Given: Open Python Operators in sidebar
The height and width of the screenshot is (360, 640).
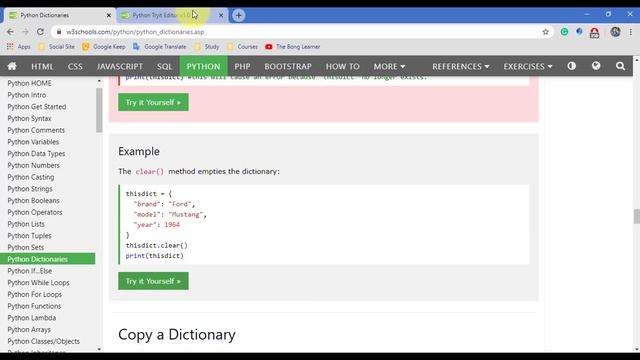Looking at the screenshot, I should click(x=35, y=212).
